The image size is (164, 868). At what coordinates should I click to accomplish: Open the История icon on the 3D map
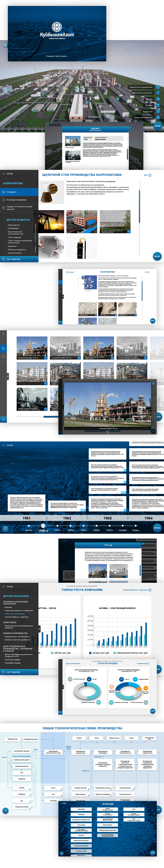(158, 105)
